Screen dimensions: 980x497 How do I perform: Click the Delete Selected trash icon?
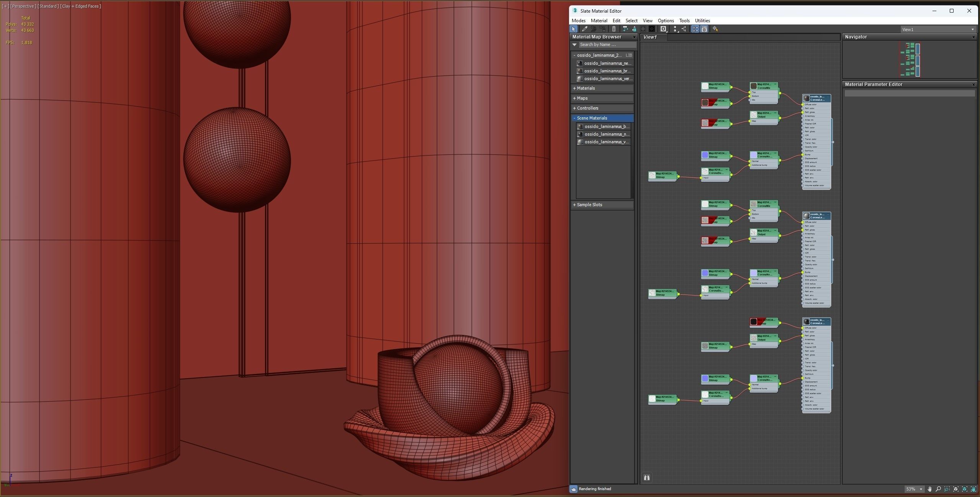(x=614, y=29)
